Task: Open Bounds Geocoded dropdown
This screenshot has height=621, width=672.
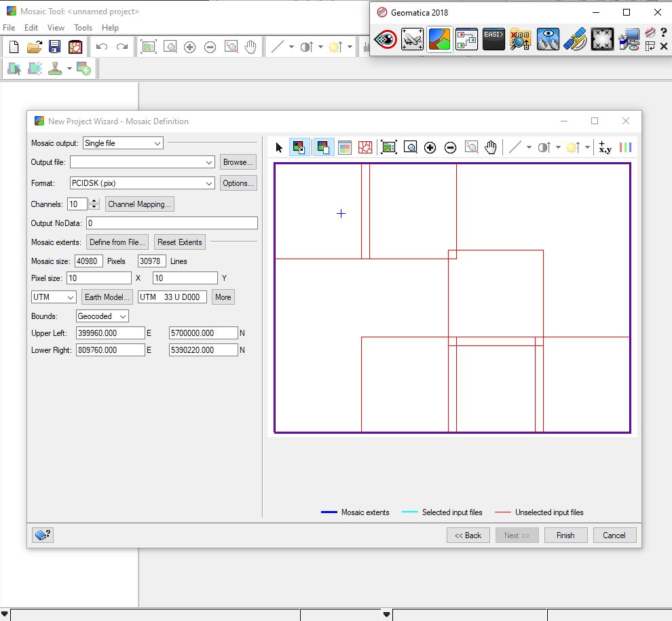Action: click(x=102, y=316)
